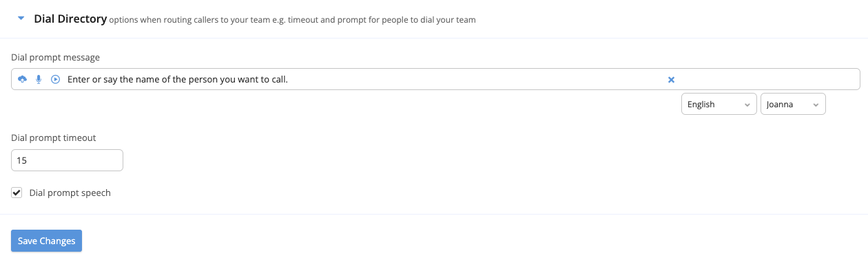
Task: Open the Joanna voice dropdown
Action: pos(793,105)
